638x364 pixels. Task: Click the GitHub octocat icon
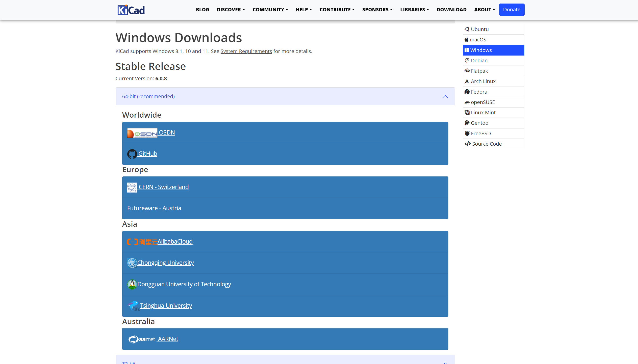[132, 154]
